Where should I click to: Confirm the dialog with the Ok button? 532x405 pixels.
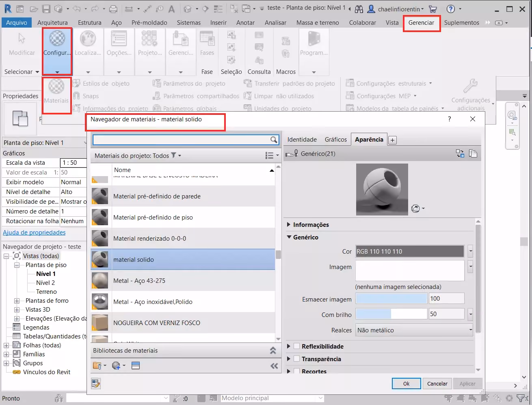[406, 383]
